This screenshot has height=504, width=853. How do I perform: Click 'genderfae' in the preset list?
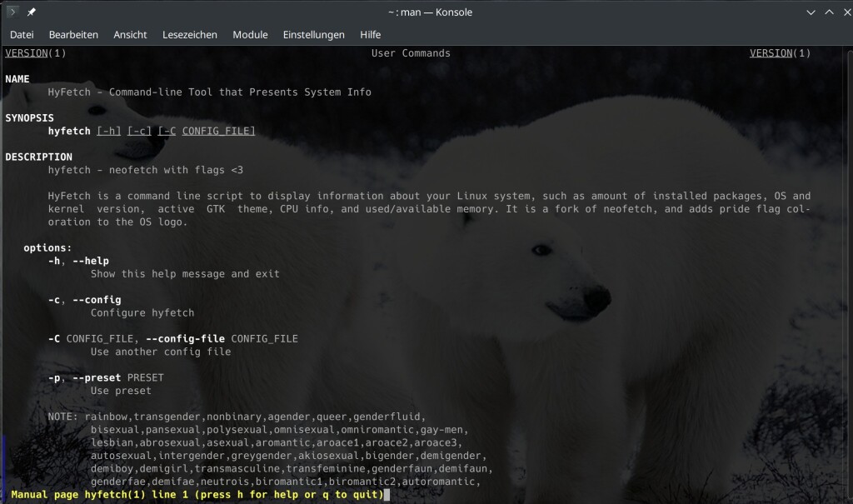coord(118,482)
